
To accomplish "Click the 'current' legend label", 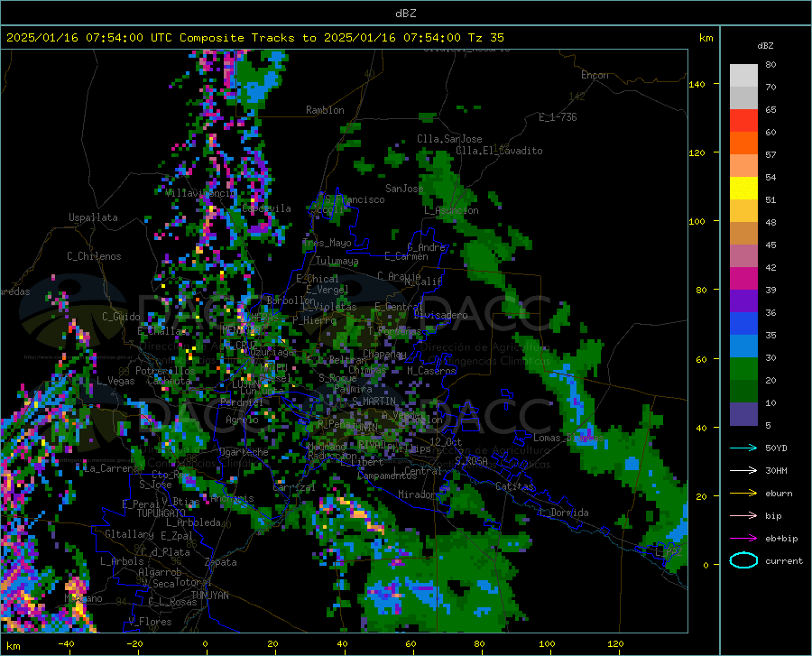I will click(784, 560).
